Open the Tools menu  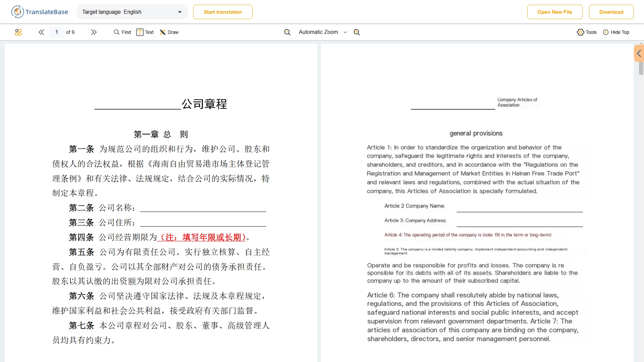[x=587, y=32]
